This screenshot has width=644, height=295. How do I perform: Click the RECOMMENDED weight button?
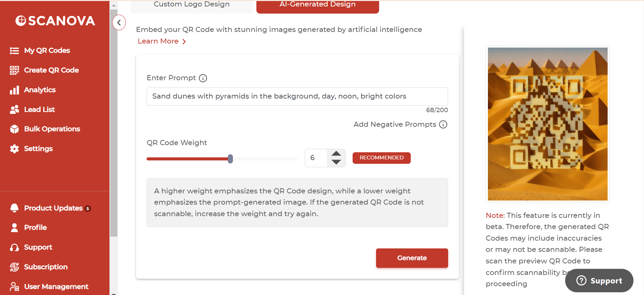click(x=382, y=158)
